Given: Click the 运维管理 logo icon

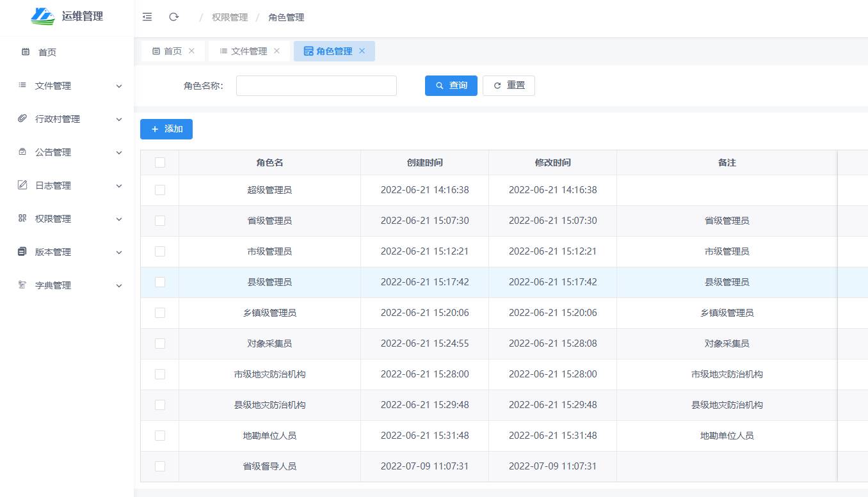Looking at the screenshot, I should click(42, 17).
